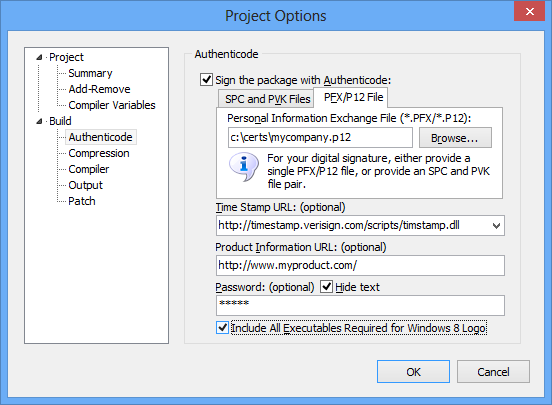Focus the Product Information URL field
Viewport: 552px width, 405px height.
tap(360, 266)
